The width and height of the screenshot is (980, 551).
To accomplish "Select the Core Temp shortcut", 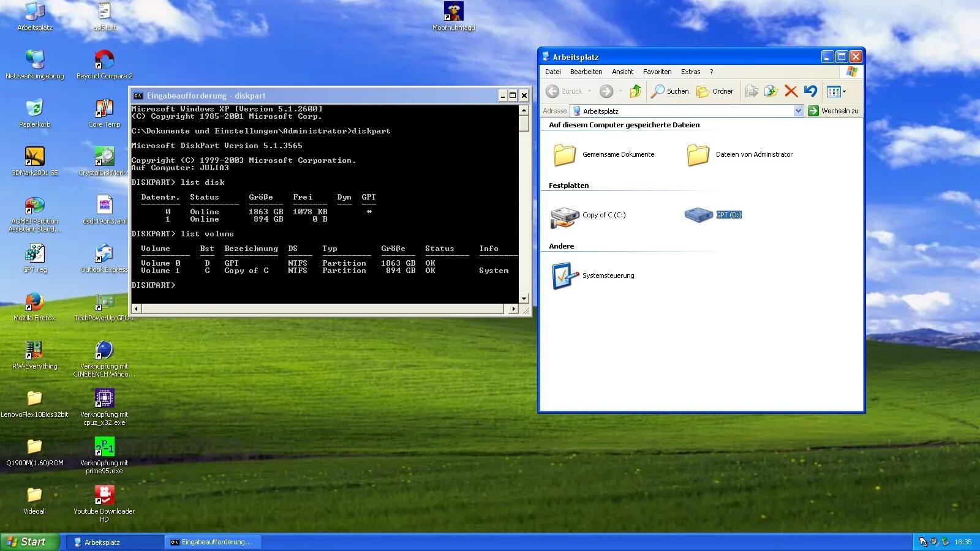I will pyautogui.click(x=104, y=113).
